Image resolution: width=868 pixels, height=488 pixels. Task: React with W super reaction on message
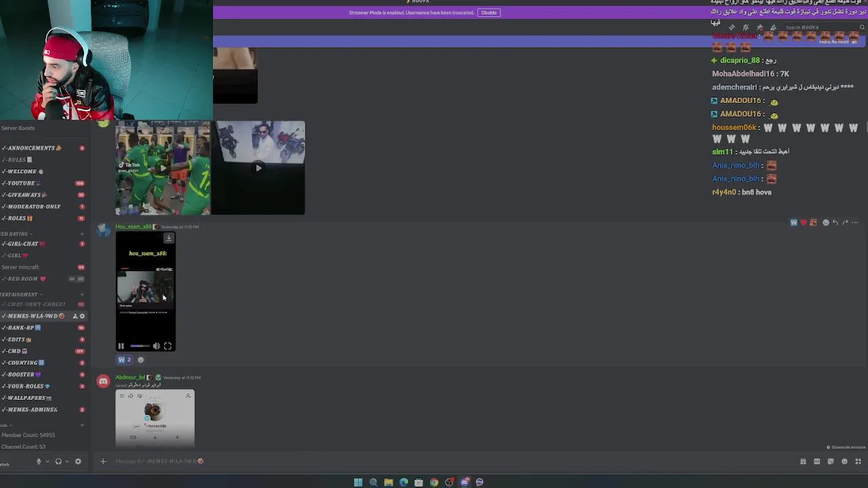click(794, 222)
